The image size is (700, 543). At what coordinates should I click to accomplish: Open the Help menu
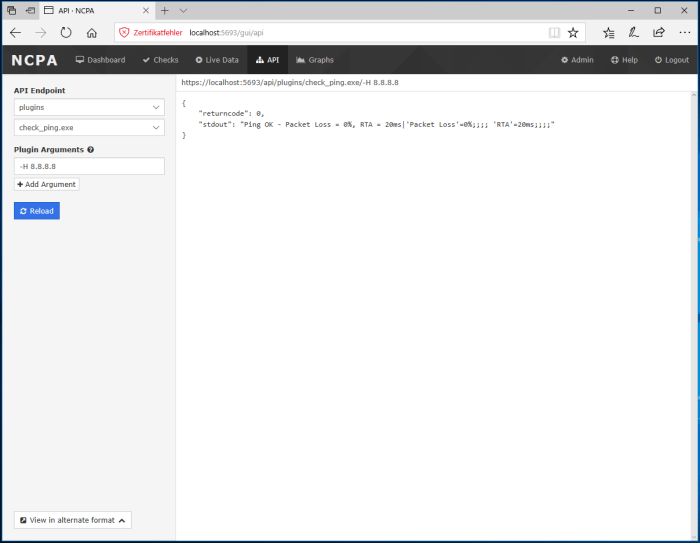(x=624, y=60)
